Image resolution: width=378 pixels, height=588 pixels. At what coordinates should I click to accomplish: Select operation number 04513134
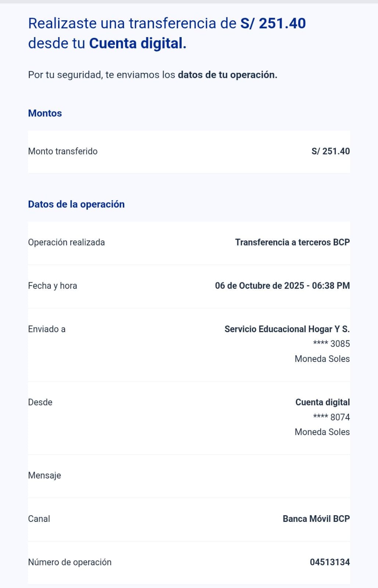329,562
